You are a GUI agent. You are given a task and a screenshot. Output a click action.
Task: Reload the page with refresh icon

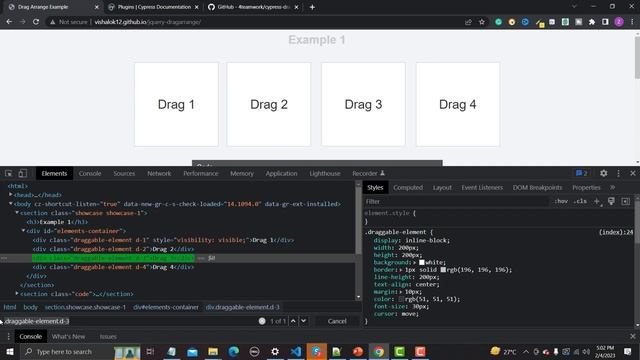(36, 22)
